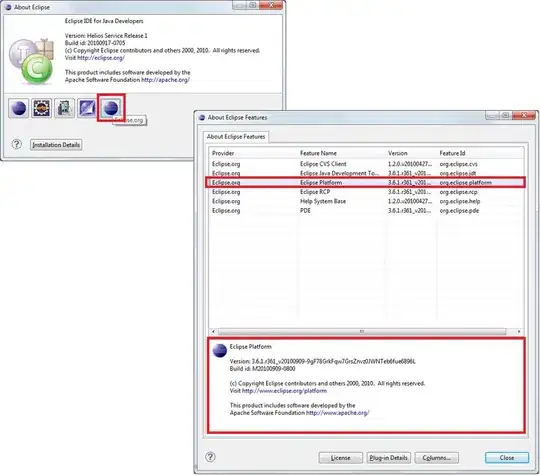Click the leftmost Eclipse sphere feature button

19,108
